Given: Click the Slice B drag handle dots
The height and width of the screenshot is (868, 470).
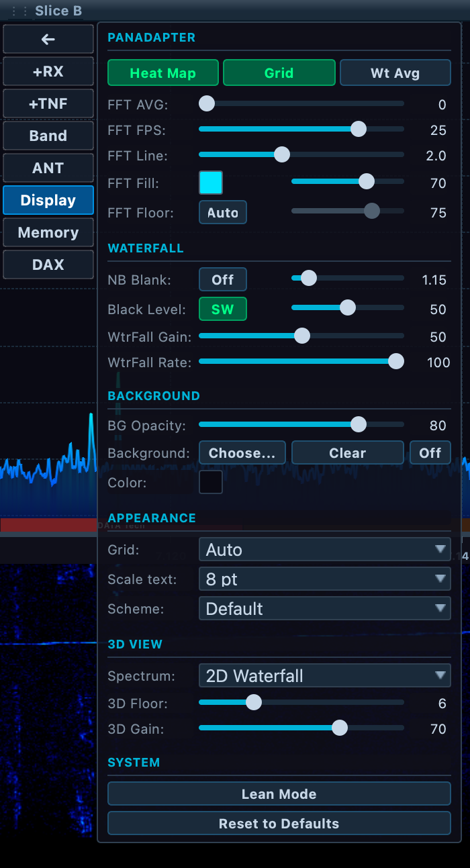Looking at the screenshot, I should [x=18, y=11].
